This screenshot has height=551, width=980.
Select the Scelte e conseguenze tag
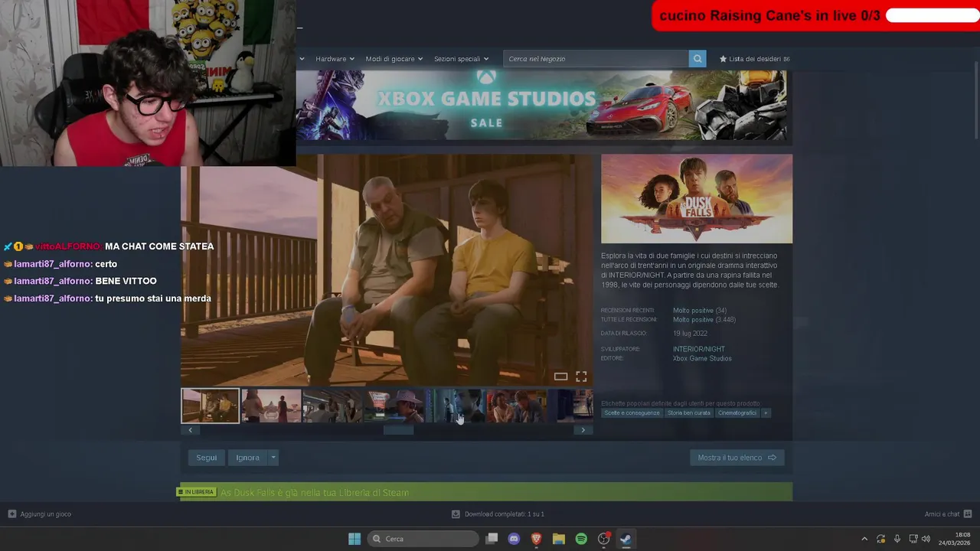tap(632, 413)
